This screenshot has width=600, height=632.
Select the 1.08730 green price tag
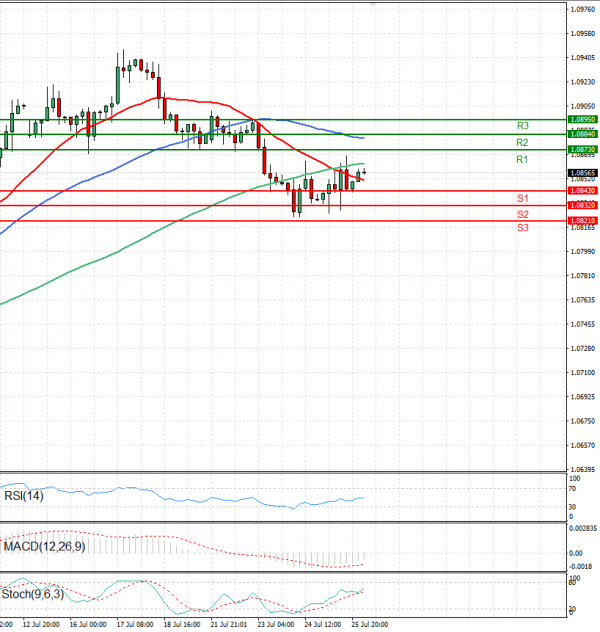583,150
